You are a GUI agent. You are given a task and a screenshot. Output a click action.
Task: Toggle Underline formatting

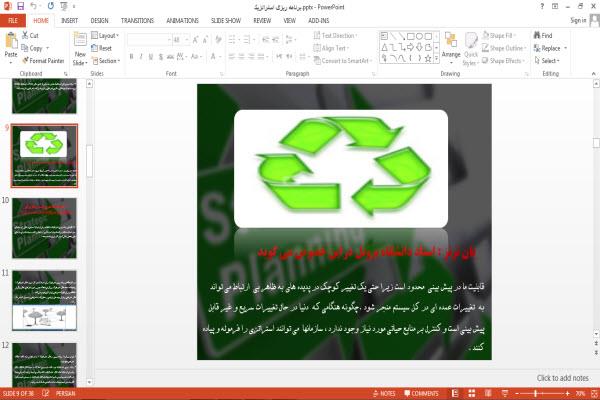tap(151, 57)
